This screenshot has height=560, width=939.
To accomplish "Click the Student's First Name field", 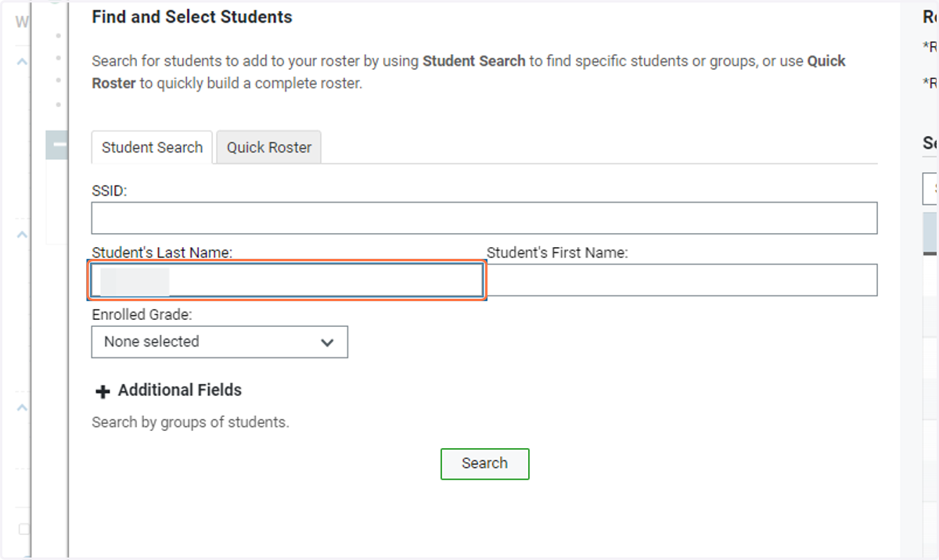I will point(682,280).
